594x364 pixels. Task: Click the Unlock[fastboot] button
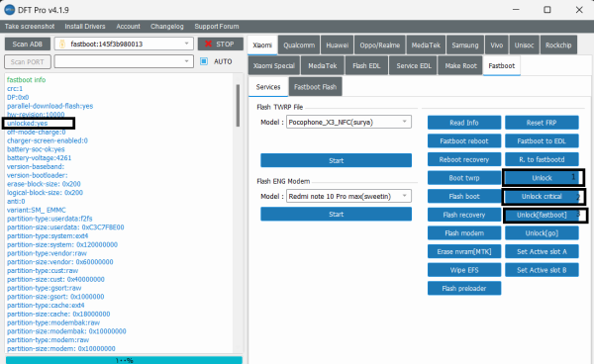point(542,215)
